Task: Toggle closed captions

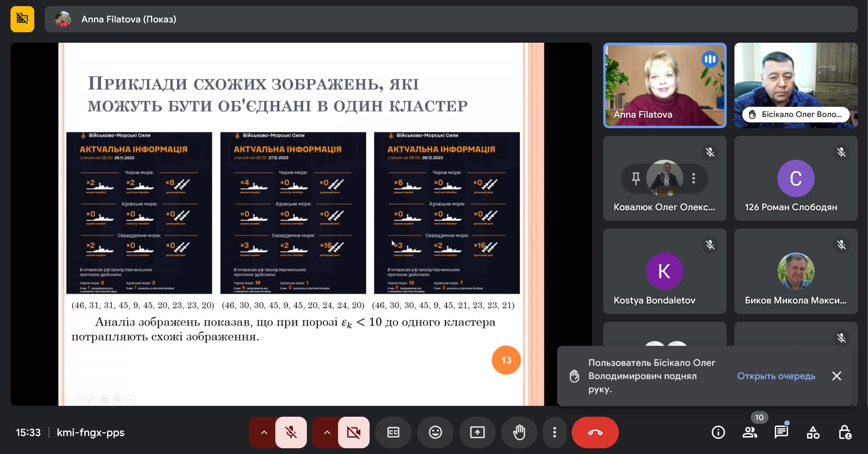Action: click(393, 432)
